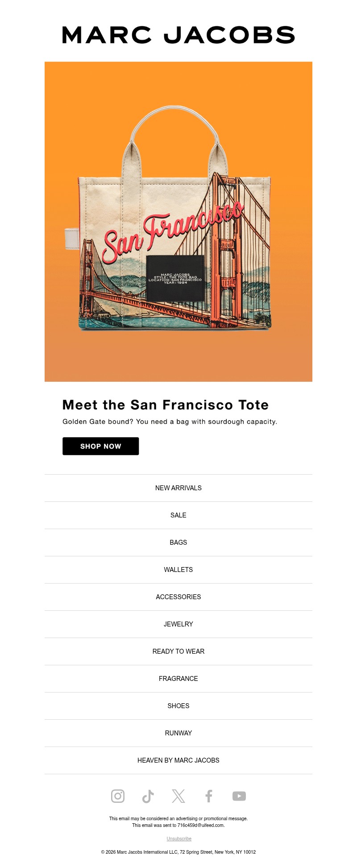Click the SHOP NOW button

coord(101,446)
